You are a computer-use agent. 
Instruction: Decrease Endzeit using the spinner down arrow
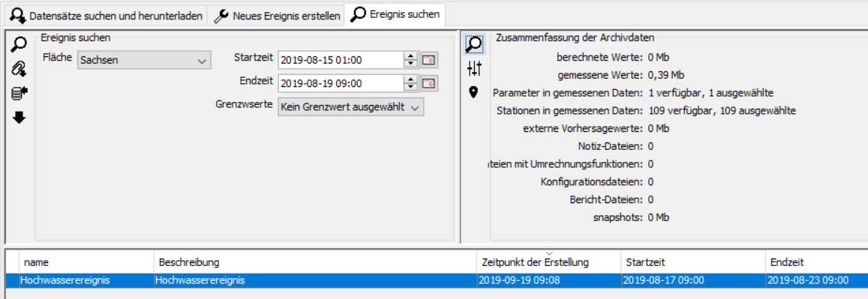coord(410,87)
